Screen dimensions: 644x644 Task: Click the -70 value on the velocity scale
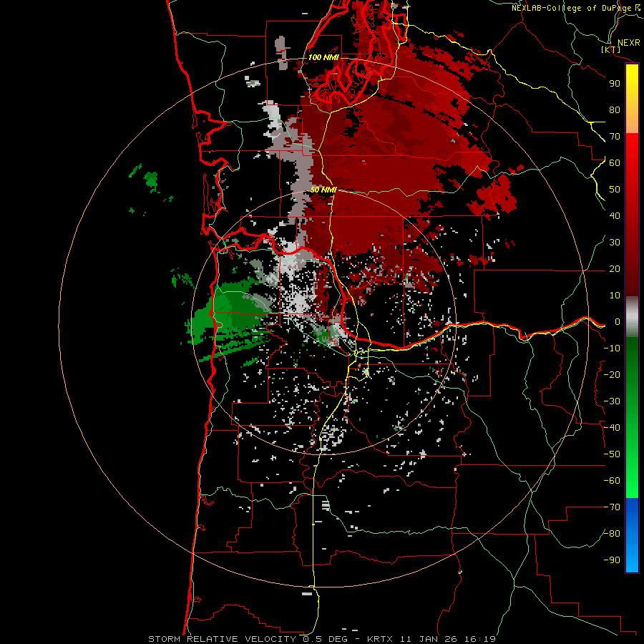[612, 507]
